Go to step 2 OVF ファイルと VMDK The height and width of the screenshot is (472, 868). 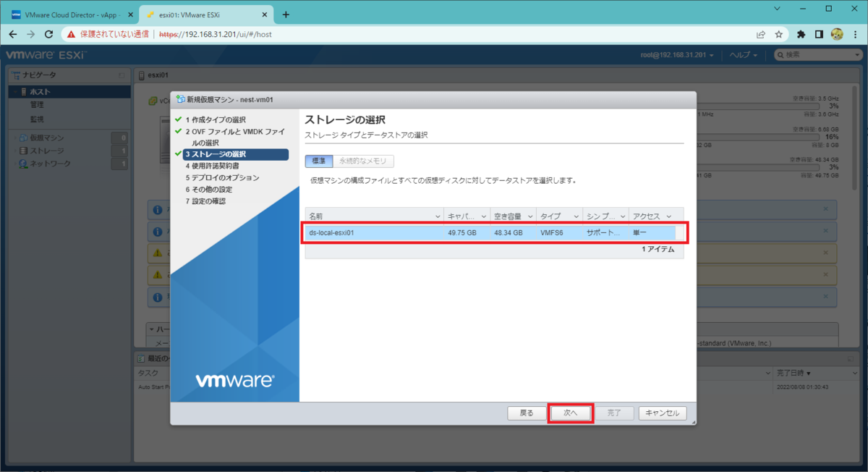point(237,137)
